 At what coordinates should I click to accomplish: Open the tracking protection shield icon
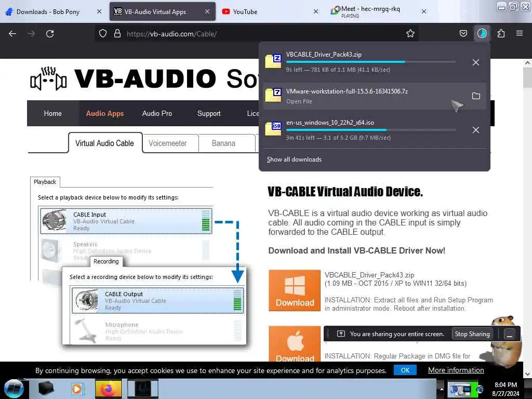pyautogui.click(x=103, y=34)
